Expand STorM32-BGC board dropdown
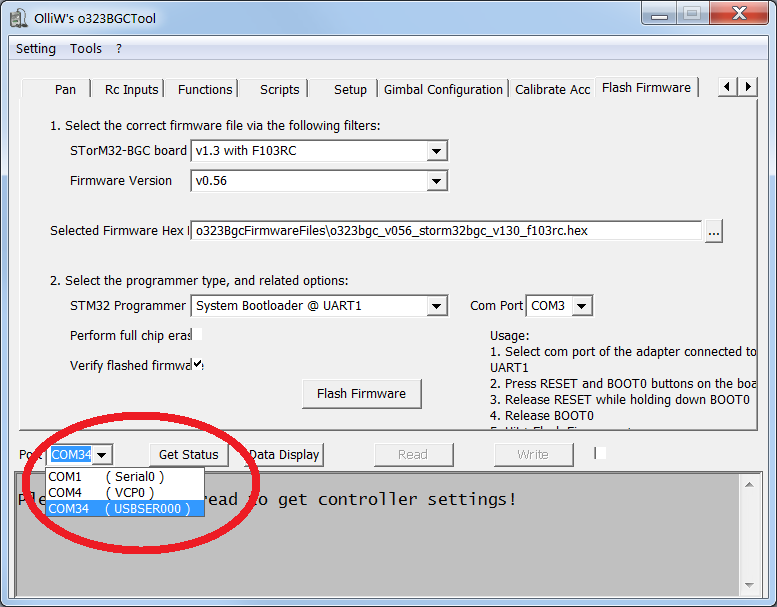The image size is (777, 607). point(436,151)
